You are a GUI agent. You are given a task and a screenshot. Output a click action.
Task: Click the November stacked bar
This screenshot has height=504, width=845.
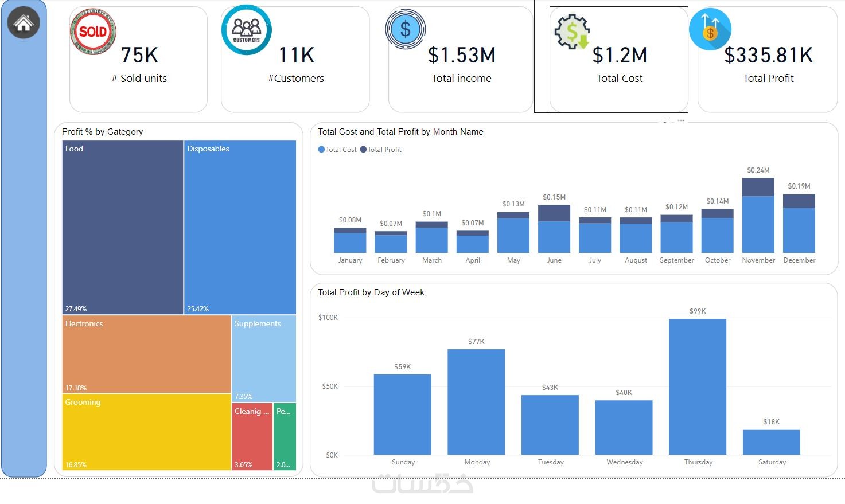[758, 216]
